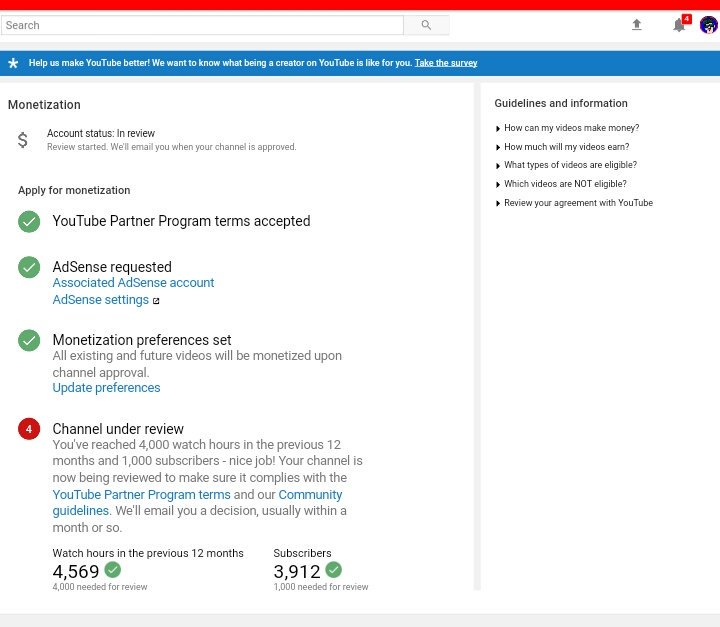Click the 'Monetization' page title
This screenshot has height=627, width=720.
tap(44, 105)
